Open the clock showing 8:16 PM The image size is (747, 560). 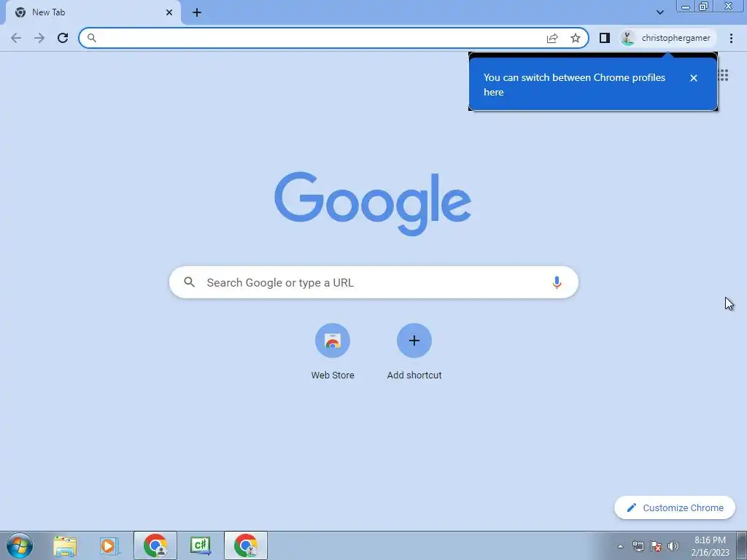710,546
